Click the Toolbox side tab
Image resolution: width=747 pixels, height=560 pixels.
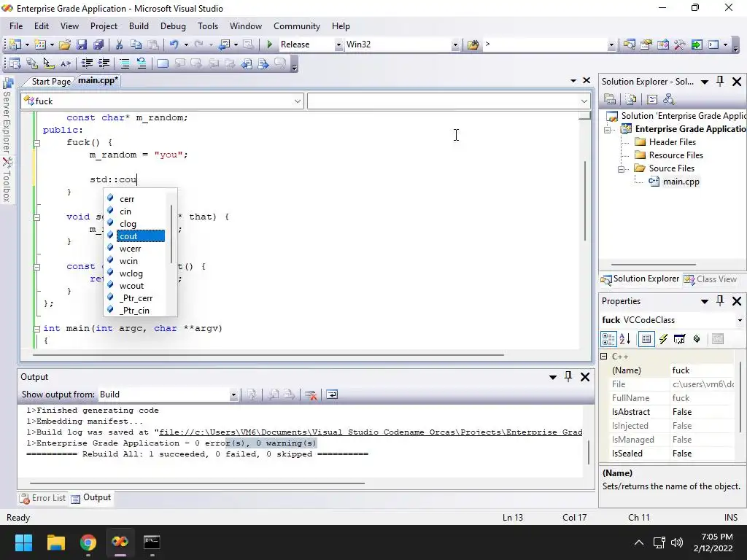click(x=7, y=179)
